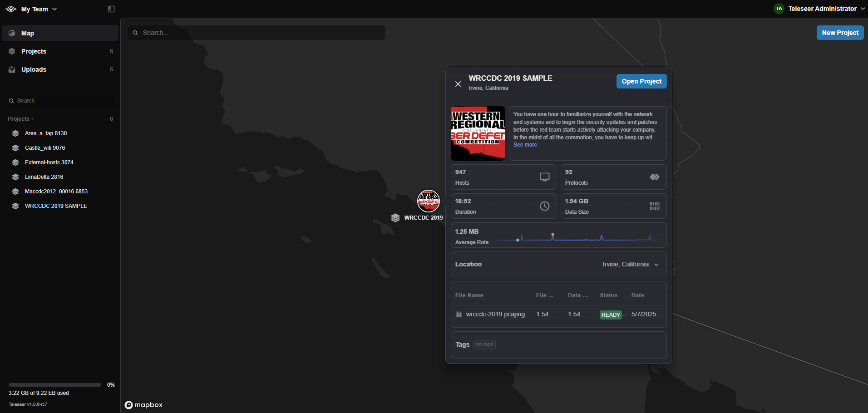Open Uploads in the sidebar
This screenshot has height=413, width=868.
click(60, 69)
